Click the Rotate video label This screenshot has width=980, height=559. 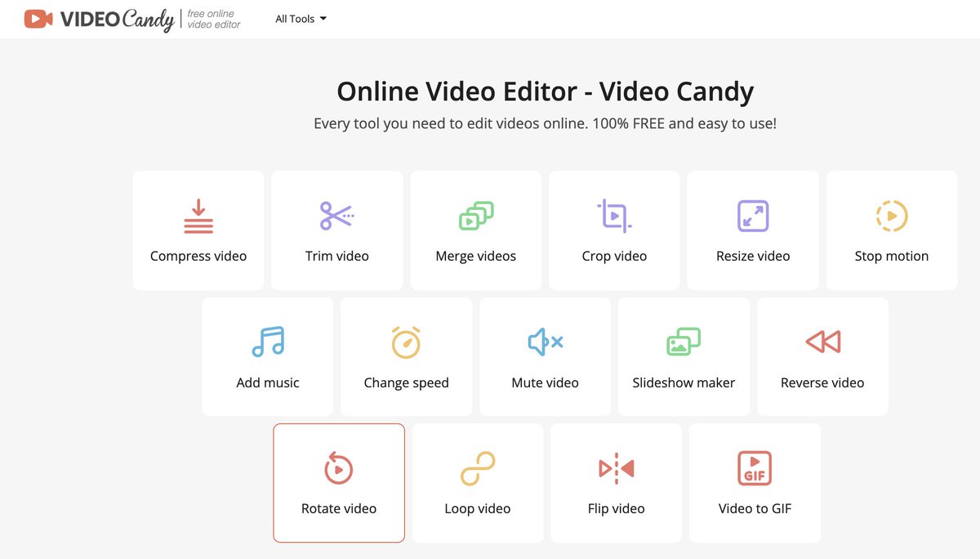pyautogui.click(x=339, y=508)
